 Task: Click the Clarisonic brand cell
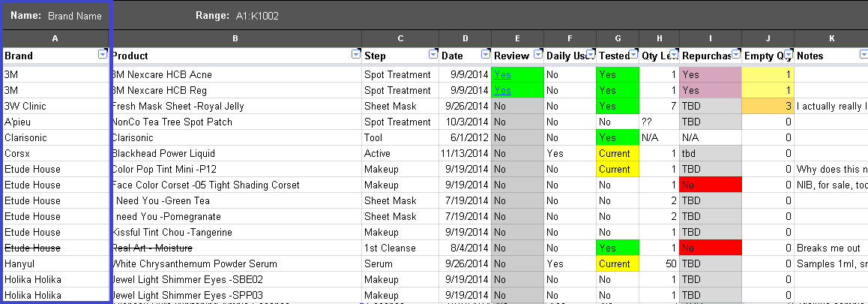25,137
